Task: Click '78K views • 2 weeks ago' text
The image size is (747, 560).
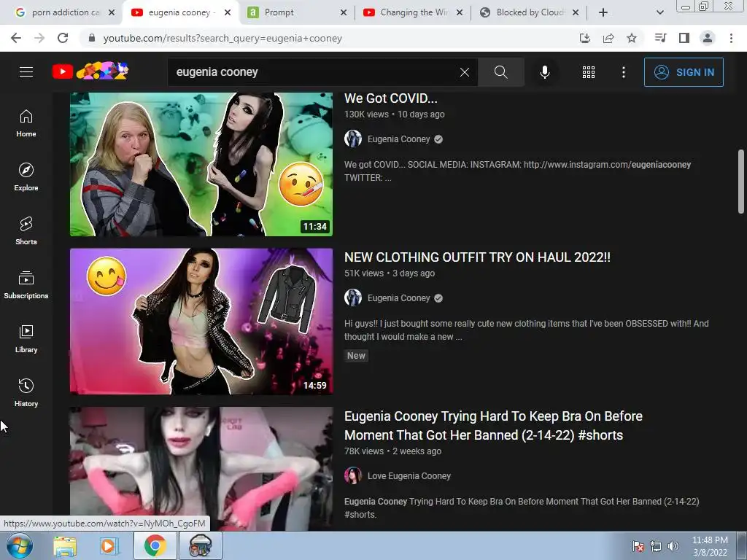Action: (x=392, y=451)
